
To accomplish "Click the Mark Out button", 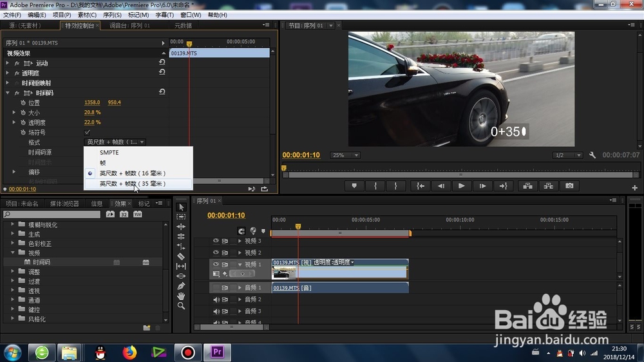I will click(x=396, y=186).
